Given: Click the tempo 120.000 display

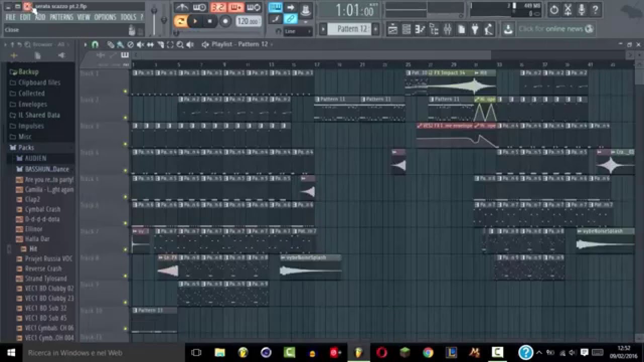Looking at the screenshot, I should [248, 21].
